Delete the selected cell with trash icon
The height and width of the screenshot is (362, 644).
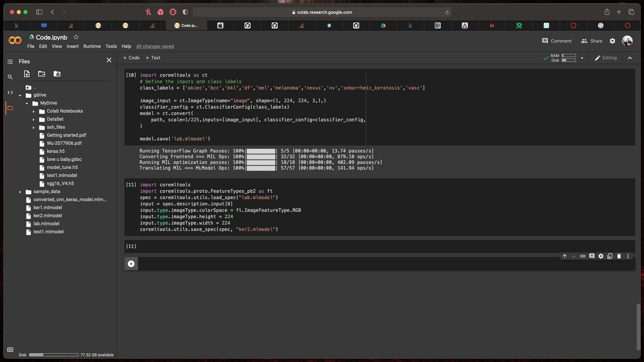coord(619,256)
